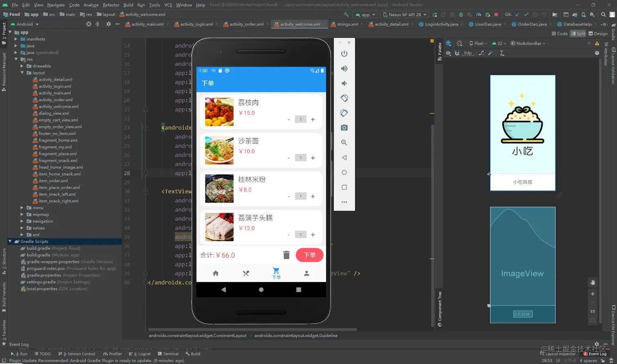Take a screenshot using the emulator camera icon

tap(344, 127)
